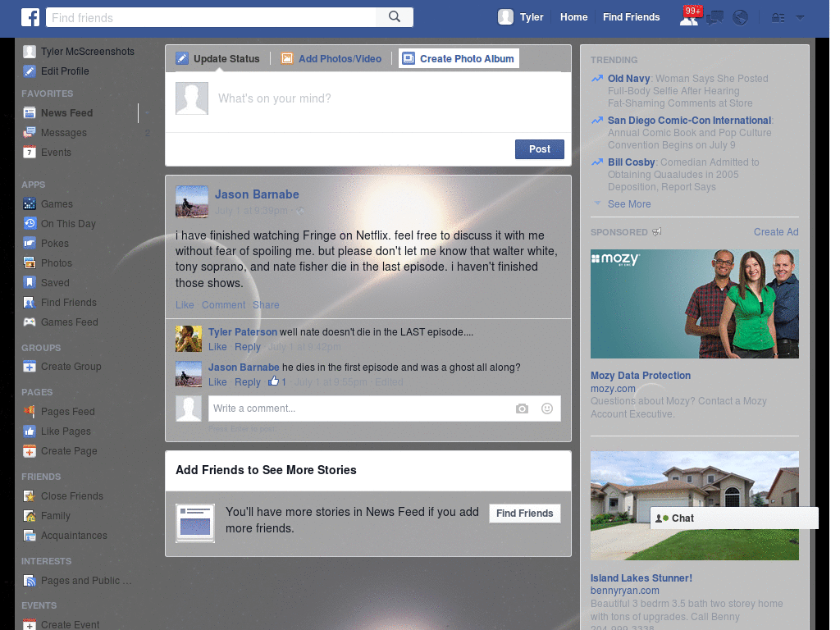
Task: Select the Create Photo Album tab
Action: click(x=459, y=58)
